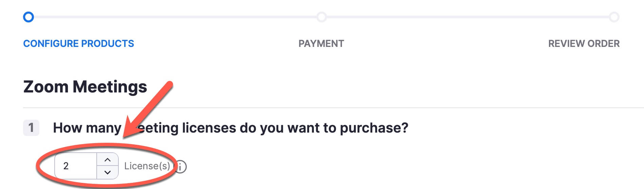Click the License(s) label text
The width and height of the screenshot is (644, 189).
point(147,166)
